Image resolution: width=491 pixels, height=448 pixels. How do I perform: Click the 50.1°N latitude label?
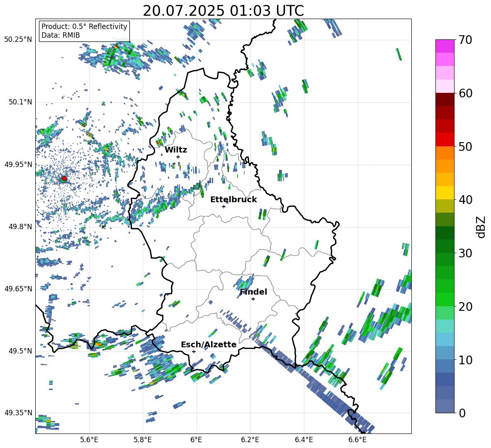[x=20, y=102]
